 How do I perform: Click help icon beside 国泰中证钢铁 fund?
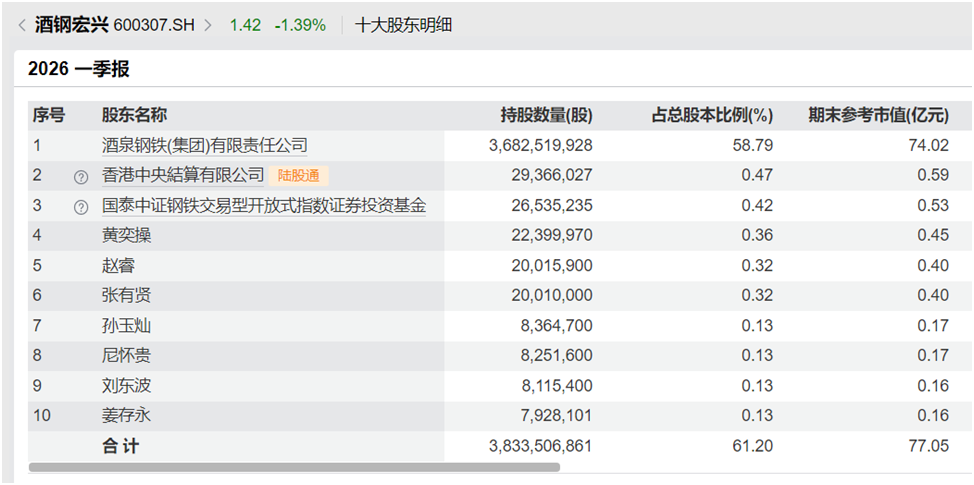coord(81,207)
